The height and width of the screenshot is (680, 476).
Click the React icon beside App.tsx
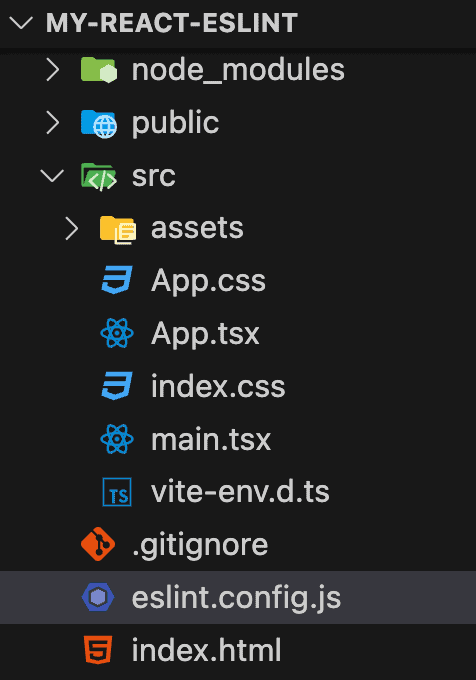pyautogui.click(x=117, y=333)
